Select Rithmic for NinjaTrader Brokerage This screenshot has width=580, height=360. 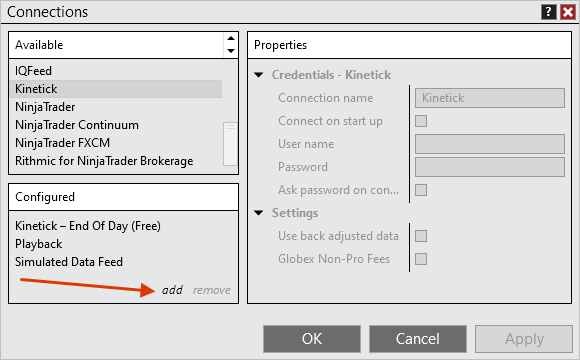(116, 161)
